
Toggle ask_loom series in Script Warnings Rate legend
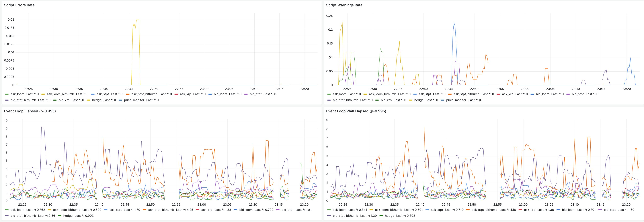point(339,94)
